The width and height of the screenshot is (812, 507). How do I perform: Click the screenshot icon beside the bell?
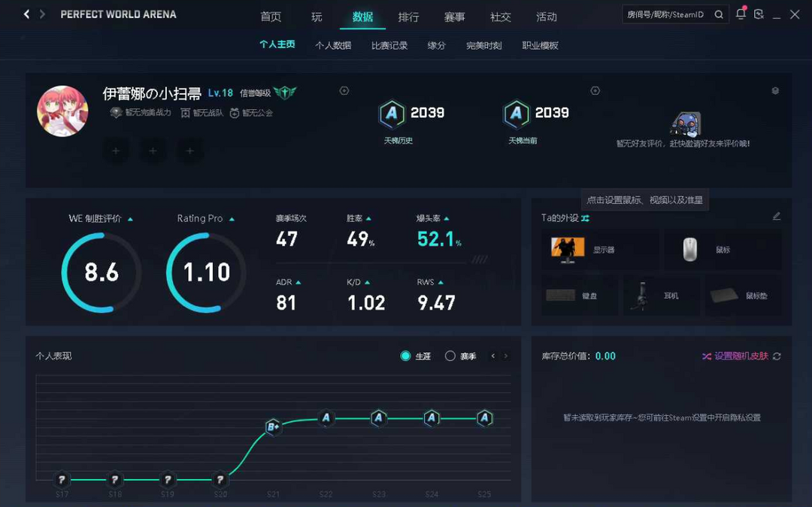(759, 14)
